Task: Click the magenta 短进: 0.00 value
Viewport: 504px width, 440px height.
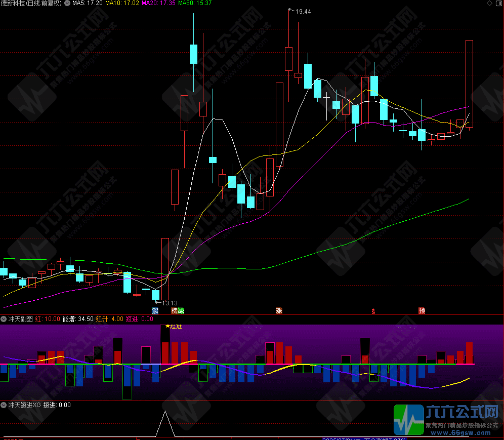Action: coord(140,319)
